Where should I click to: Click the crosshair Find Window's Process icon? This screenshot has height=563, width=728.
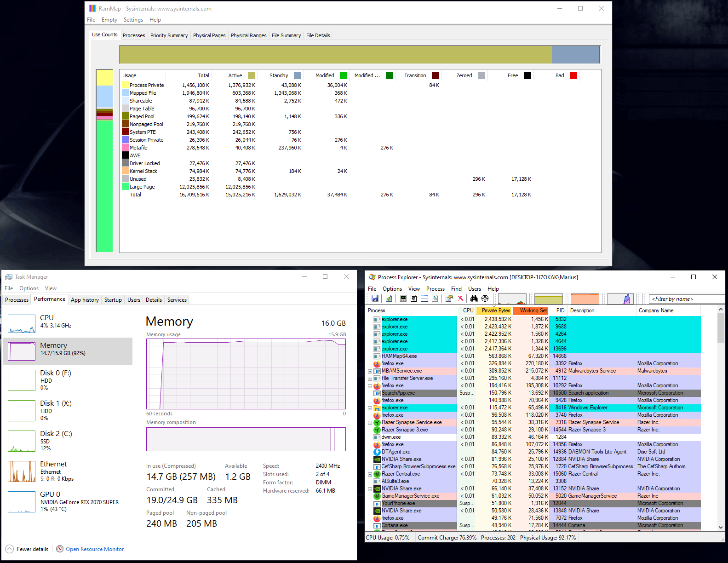pyautogui.click(x=485, y=299)
